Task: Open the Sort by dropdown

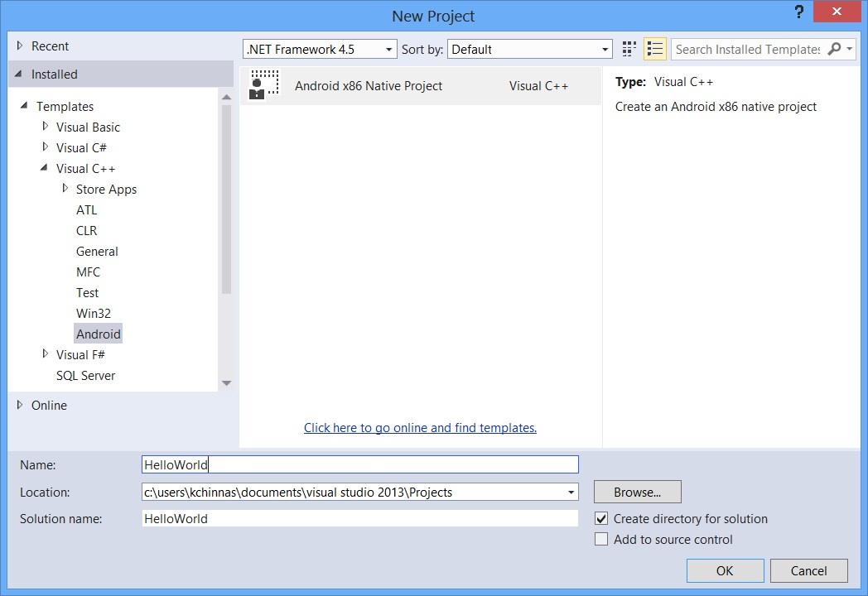Action: tap(529, 50)
